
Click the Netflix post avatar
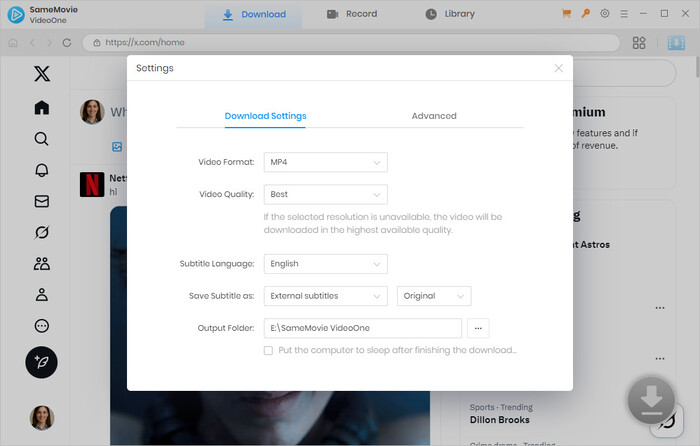pos(92,184)
